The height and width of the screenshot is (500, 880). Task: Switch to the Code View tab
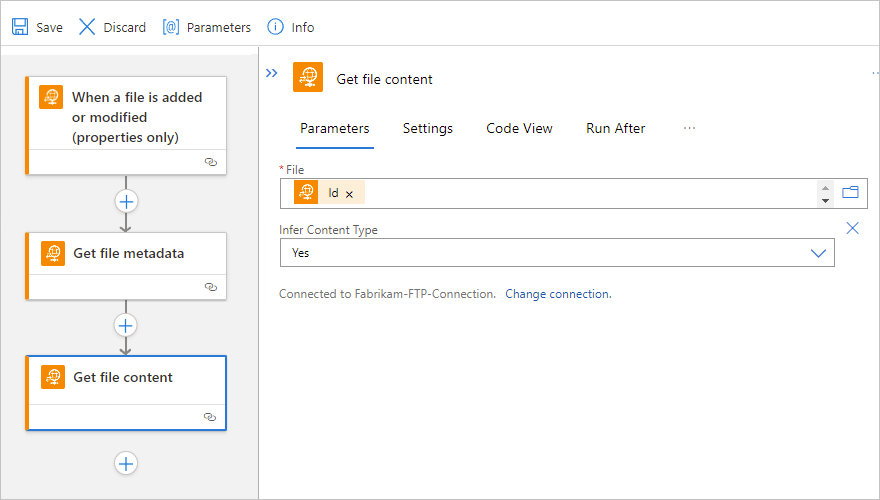click(x=519, y=128)
